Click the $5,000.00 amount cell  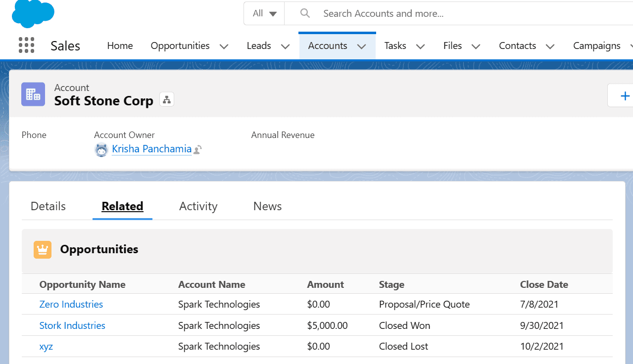pyautogui.click(x=327, y=325)
